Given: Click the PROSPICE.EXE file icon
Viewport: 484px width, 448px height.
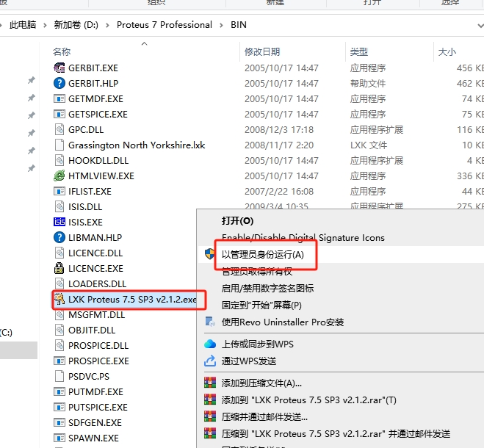Looking at the screenshot, I should pos(59,361).
